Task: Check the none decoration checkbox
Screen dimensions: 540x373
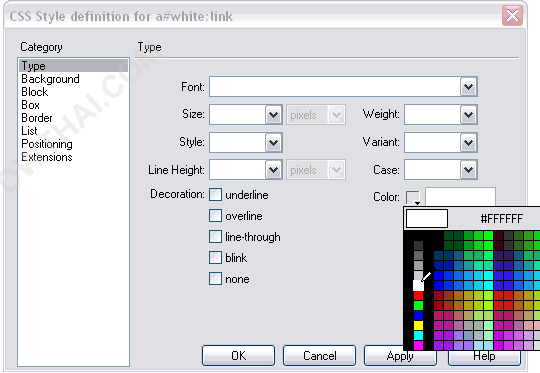Action: coord(216,279)
